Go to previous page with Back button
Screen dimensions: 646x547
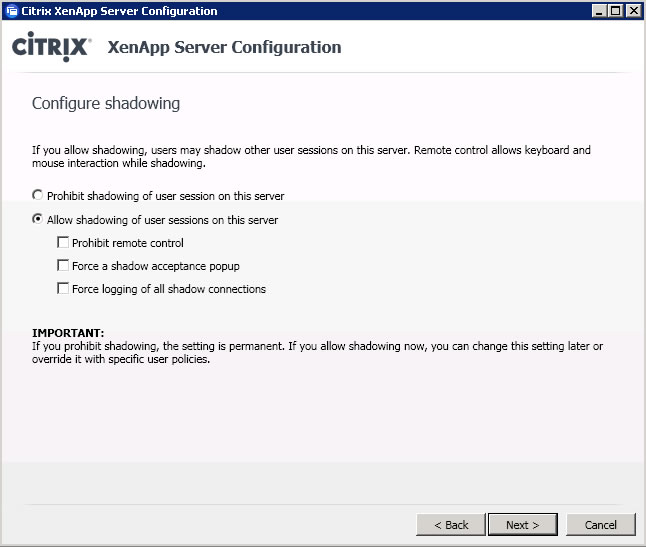451,525
